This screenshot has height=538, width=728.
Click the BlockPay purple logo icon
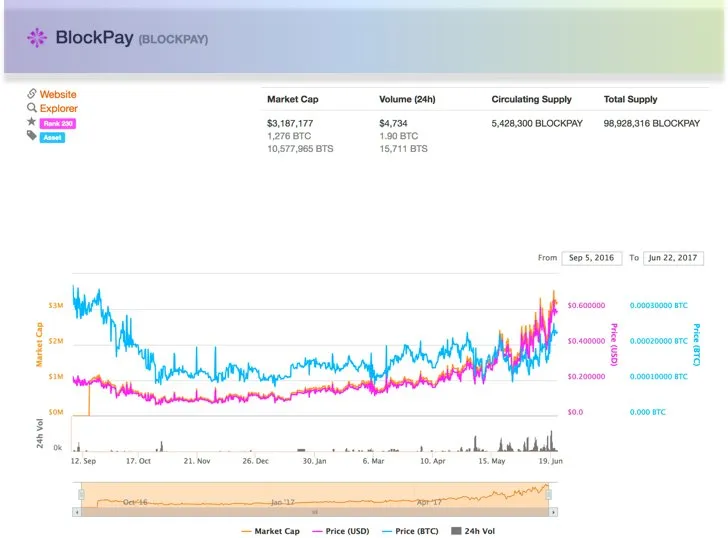(x=37, y=38)
